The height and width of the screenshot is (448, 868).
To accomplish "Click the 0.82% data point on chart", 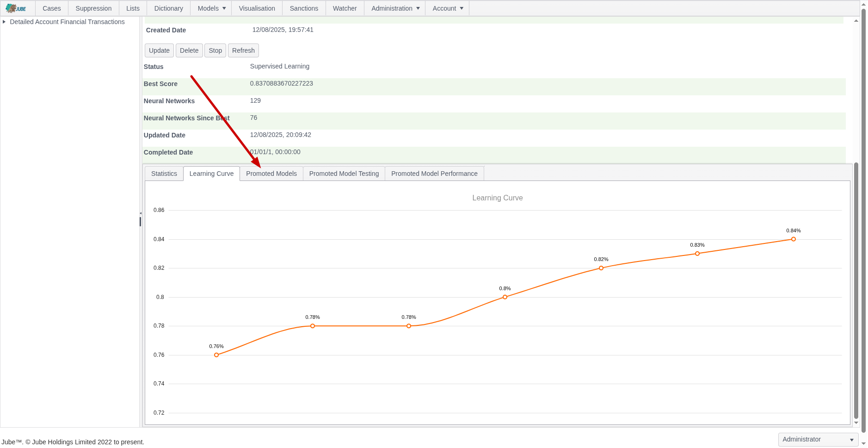I will tap(601, 268).
